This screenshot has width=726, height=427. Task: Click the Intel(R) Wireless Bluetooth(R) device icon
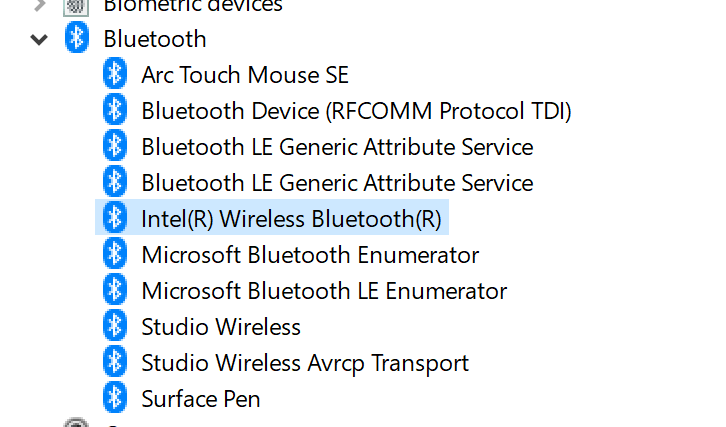(x=115, y=217)
